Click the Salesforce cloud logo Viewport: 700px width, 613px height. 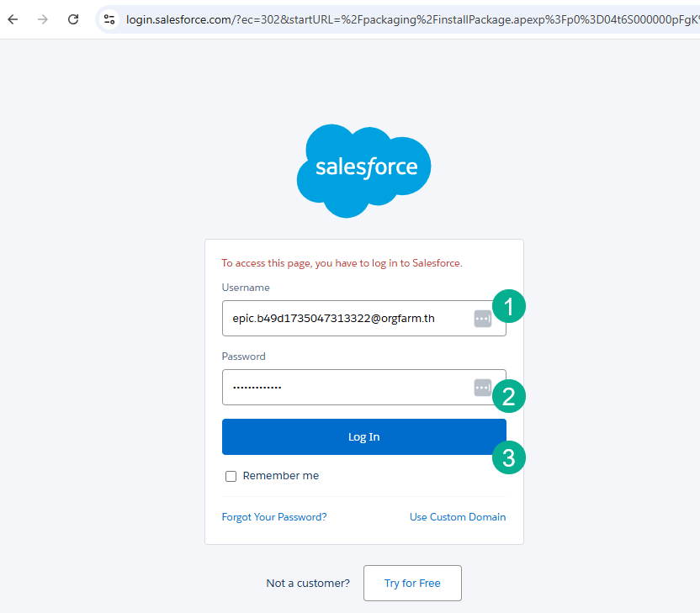click(x=363, y=169)
